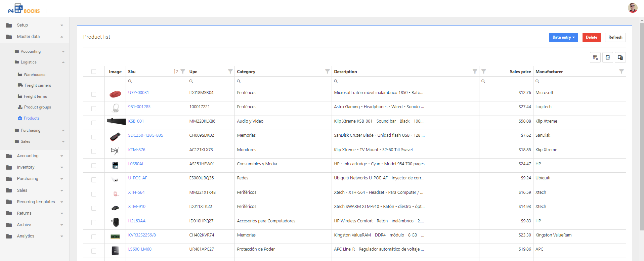Tick the checkbox for row U7Z-00031
Screen dimensions: 644x261
[94, 94]
